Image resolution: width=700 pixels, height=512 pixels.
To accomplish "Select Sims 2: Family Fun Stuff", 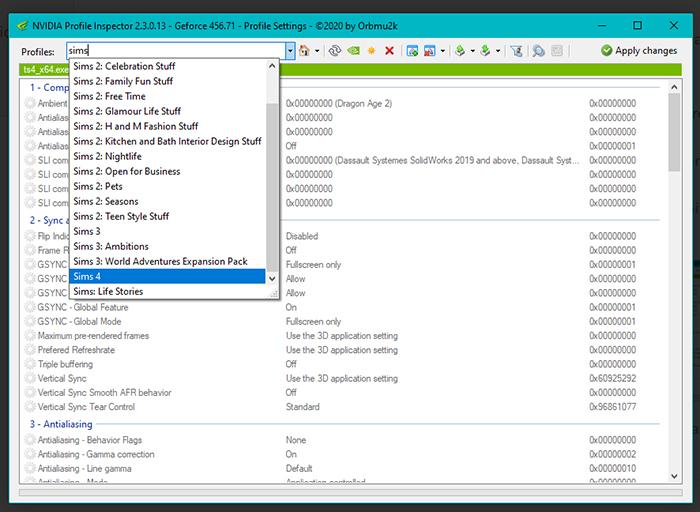I will point(167,81).
